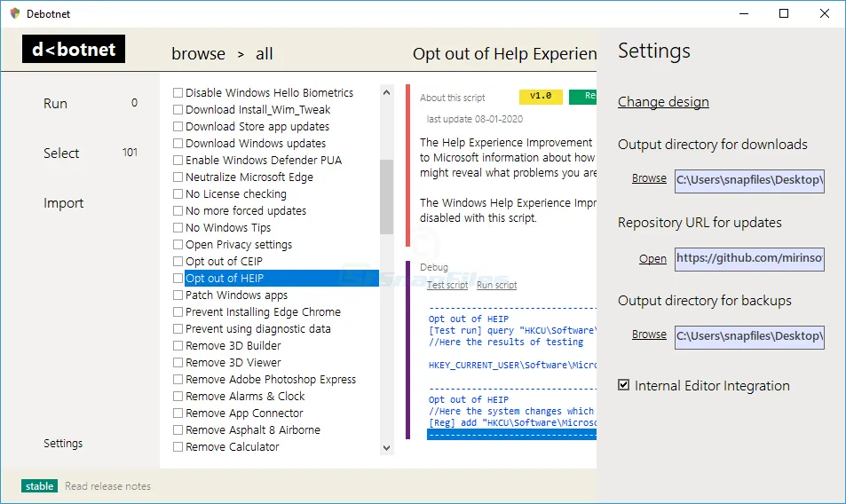Click the HKEY_CURRENT_USER line in debug output
This screenshot has width=846, height=504.
pyautogui.click(x=512, y=366)
